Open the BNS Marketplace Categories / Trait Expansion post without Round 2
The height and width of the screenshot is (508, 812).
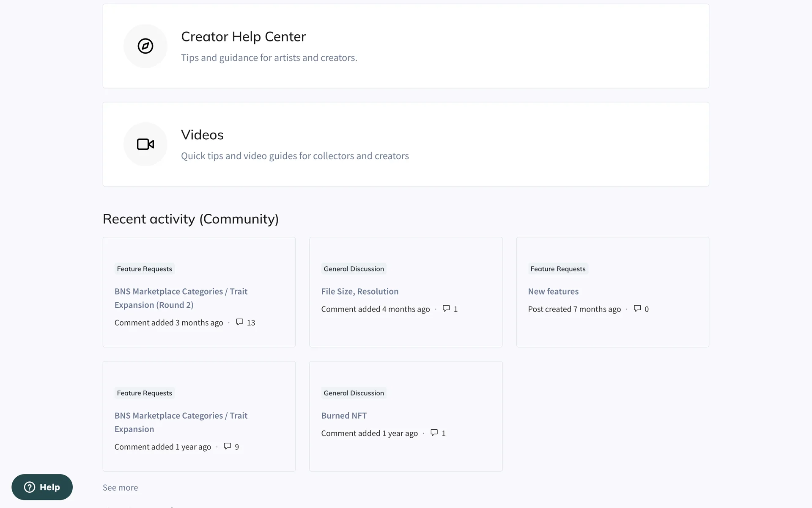point(181,422)
